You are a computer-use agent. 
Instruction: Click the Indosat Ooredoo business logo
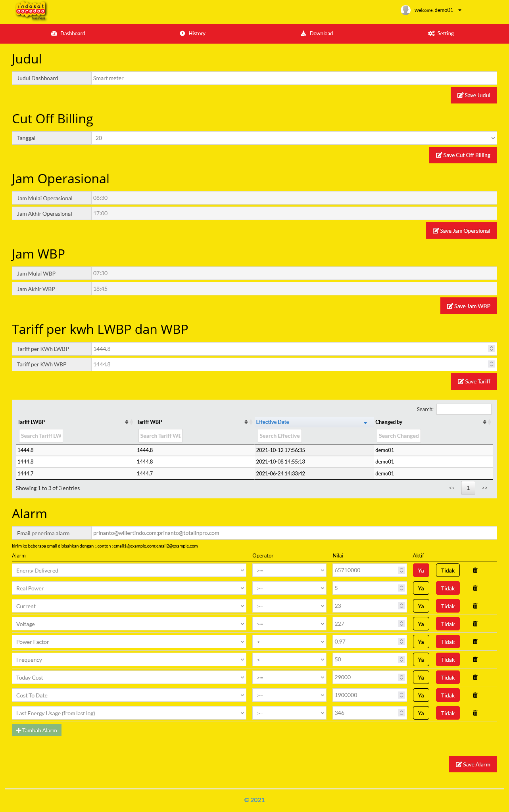click(31, 11)
